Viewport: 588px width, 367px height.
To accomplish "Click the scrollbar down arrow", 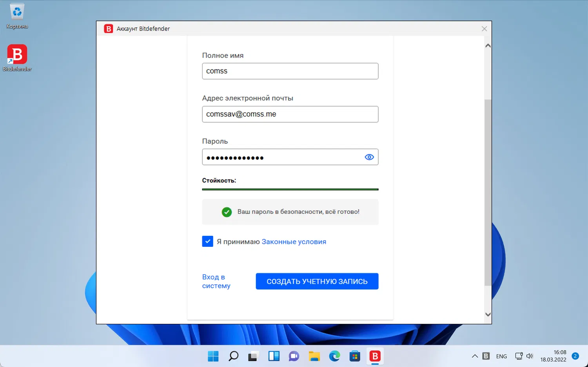I will 488,314.
